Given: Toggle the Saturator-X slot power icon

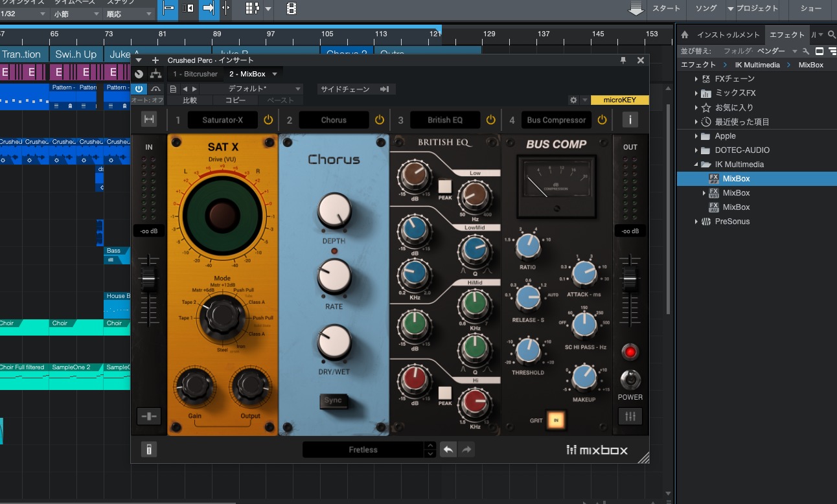Looking at the screenshot, I should pyautogui.click(x=268, y=120).
